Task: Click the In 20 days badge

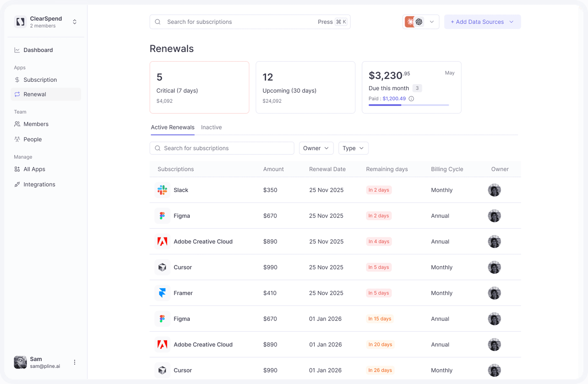Action: click(x=380, y=345)
